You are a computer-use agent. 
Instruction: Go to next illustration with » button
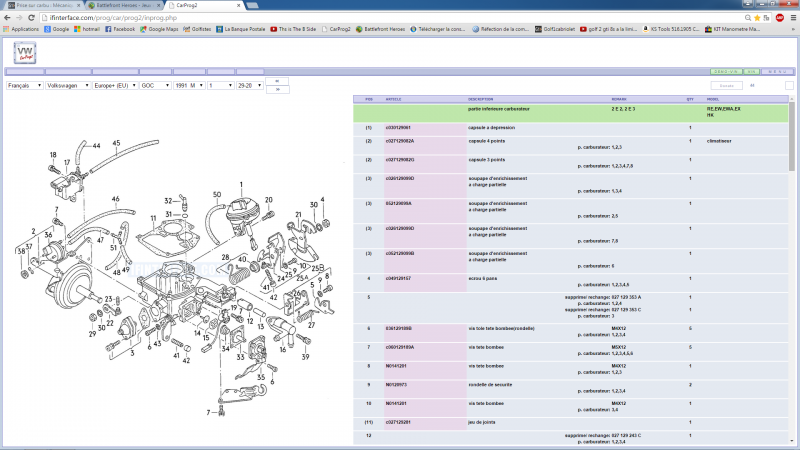click(277, 89)
